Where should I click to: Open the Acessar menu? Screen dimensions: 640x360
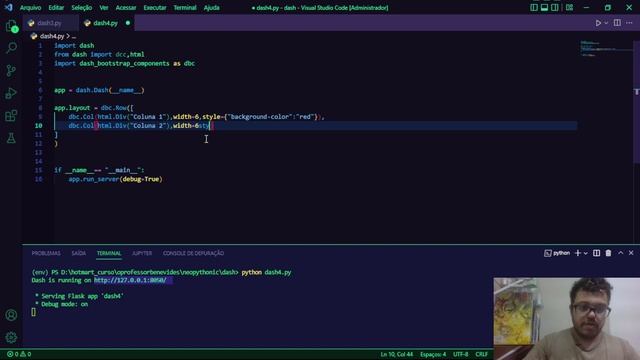point(126,8)
